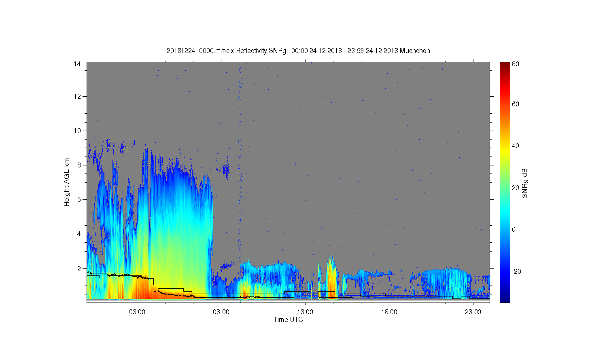Click the 6 km height tick label

[x=79, y=199]
